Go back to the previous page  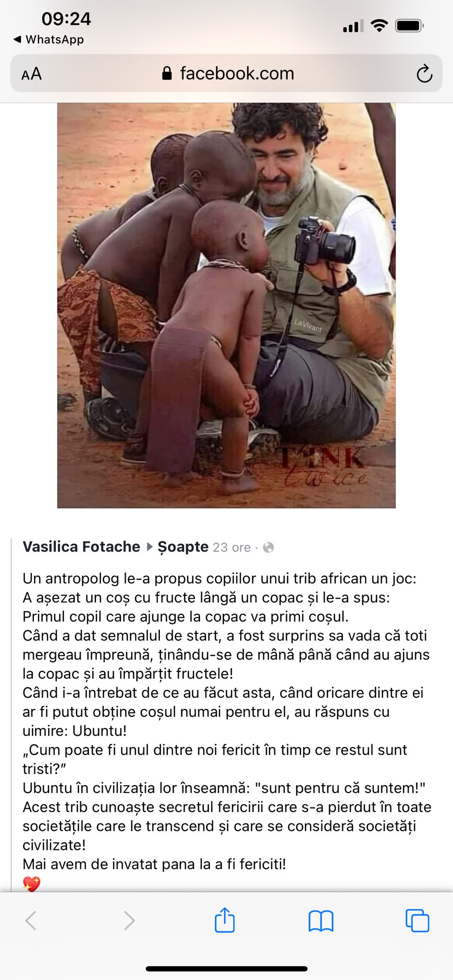(31, 920)
